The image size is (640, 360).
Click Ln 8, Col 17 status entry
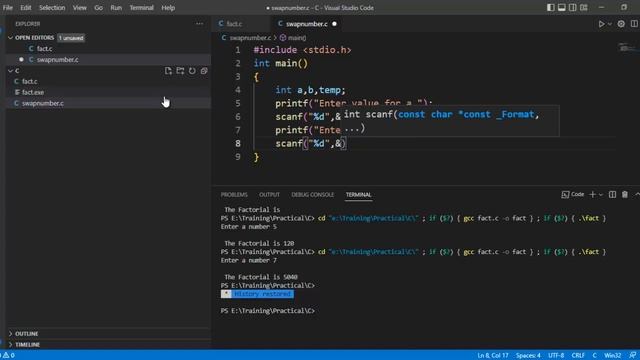coord(493,355)
